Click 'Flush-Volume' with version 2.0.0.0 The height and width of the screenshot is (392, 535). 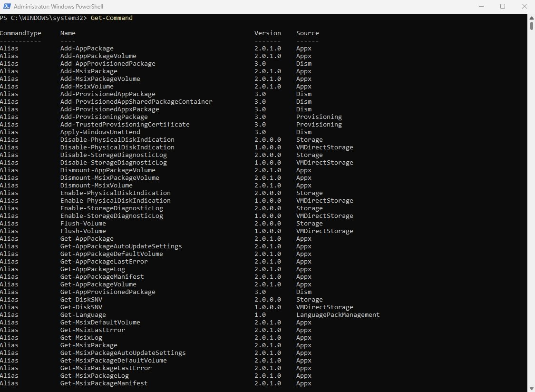pos(83,223)
